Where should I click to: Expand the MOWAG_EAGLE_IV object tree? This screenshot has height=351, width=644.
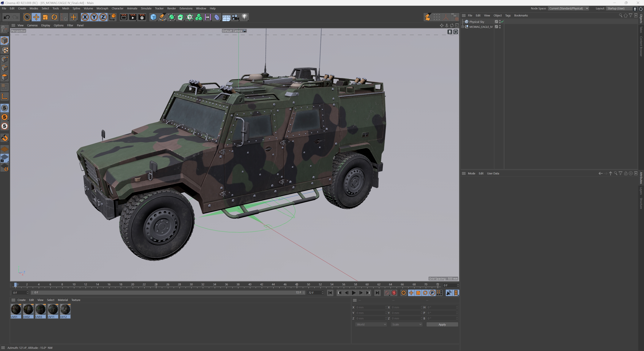tap(463, 27)
